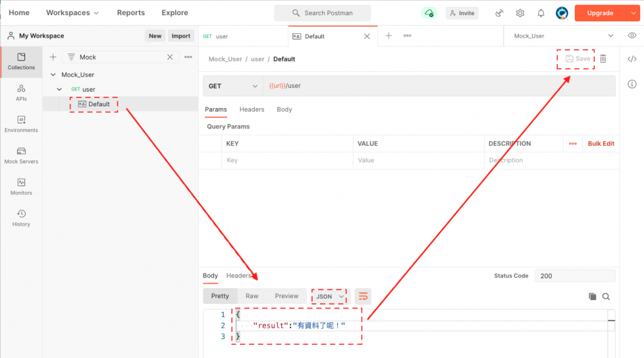Open the info details icon
Screen dimensions: 644x358
[632, 84]
